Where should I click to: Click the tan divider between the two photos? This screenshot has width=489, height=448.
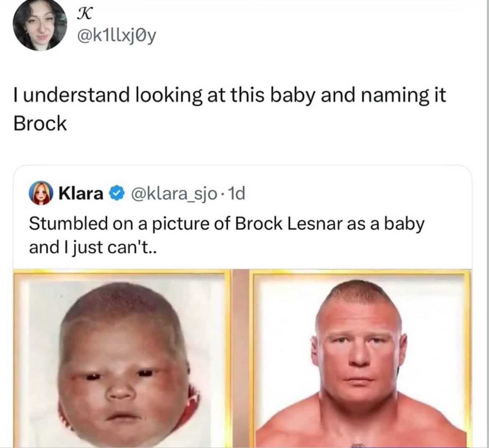240,359
